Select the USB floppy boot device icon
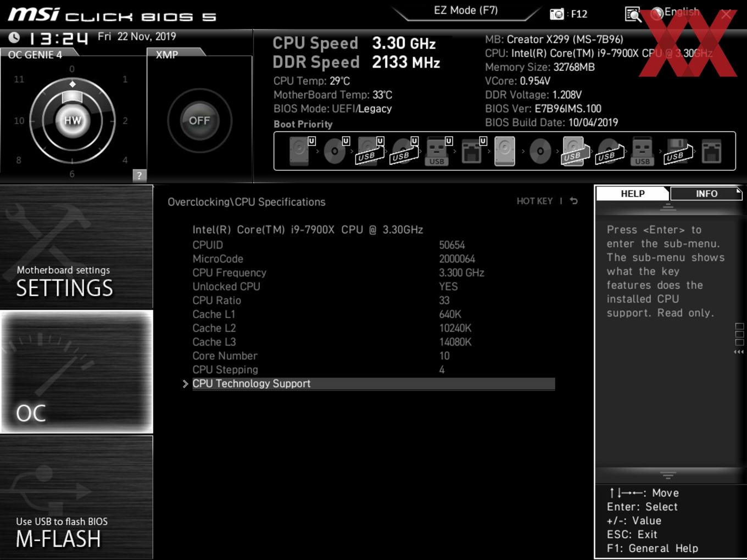Screen dimensions: 747x560 coord(679,151)
